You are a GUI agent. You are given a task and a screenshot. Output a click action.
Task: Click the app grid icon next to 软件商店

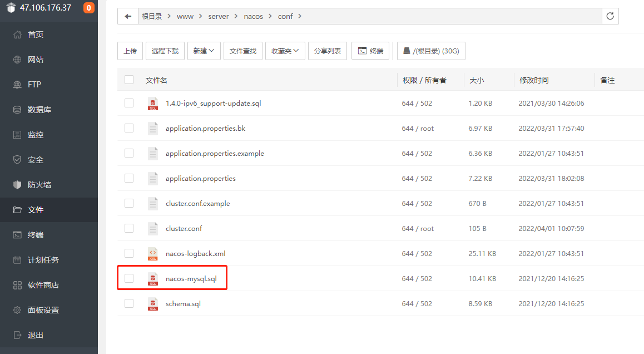pos(17,286)
